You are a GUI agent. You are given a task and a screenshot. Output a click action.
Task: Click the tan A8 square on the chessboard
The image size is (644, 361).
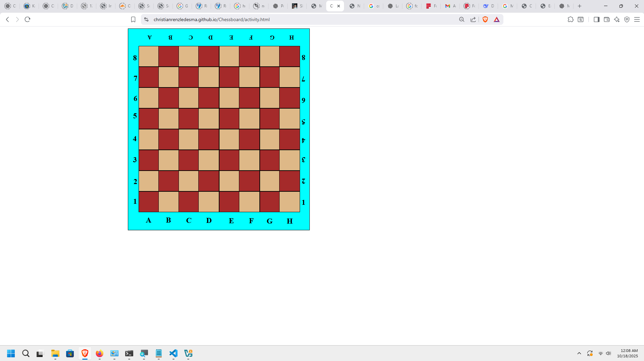click(149, 56)
